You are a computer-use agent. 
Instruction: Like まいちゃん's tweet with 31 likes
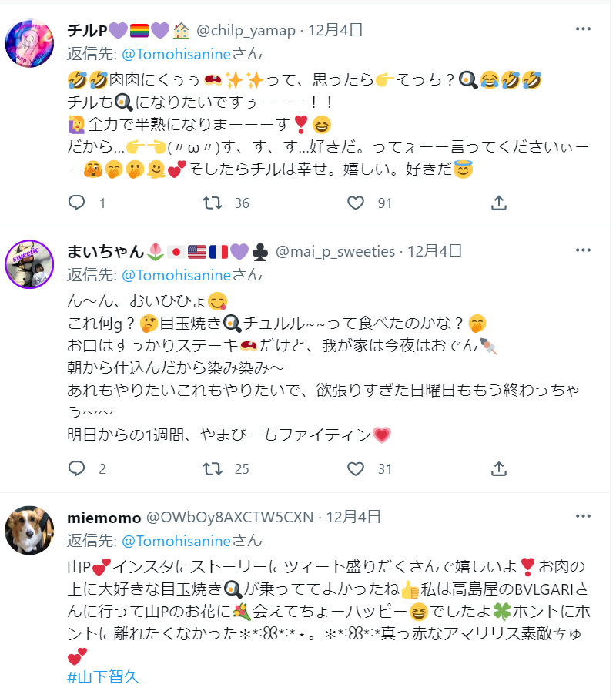pos(356,468)
